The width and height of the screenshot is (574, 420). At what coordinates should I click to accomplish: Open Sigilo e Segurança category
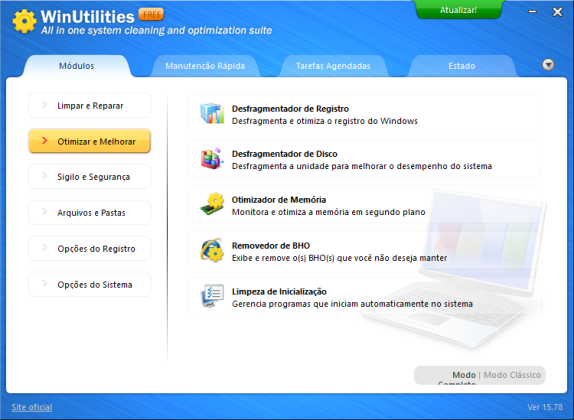(90, 176)
